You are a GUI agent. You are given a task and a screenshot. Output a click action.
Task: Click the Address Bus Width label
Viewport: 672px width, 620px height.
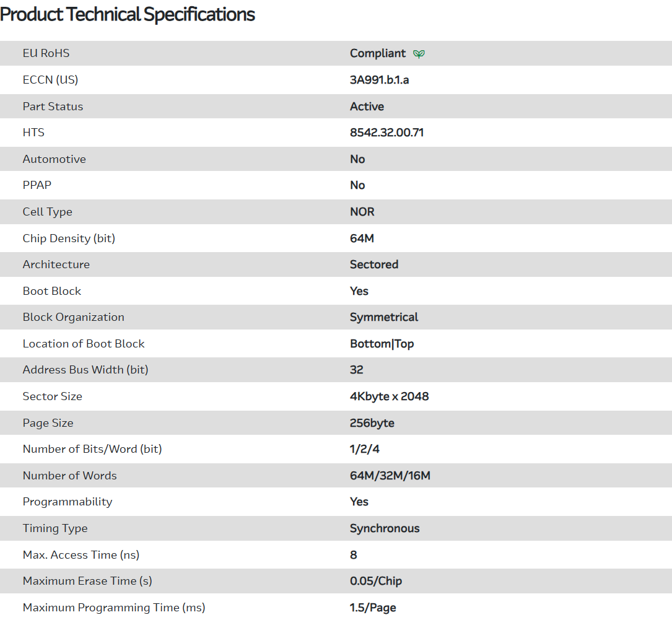85,370
